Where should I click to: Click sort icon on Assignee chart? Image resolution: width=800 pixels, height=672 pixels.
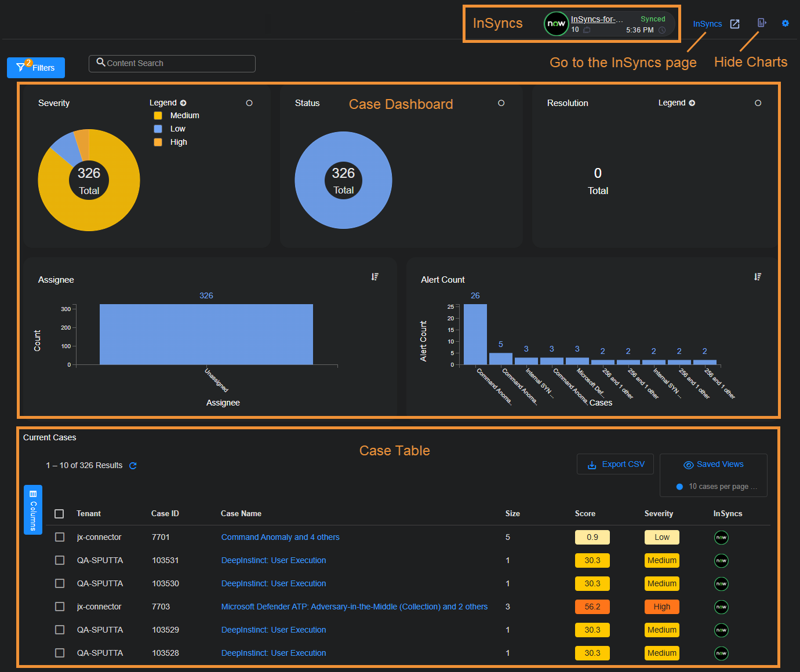(x=375, y=277)
